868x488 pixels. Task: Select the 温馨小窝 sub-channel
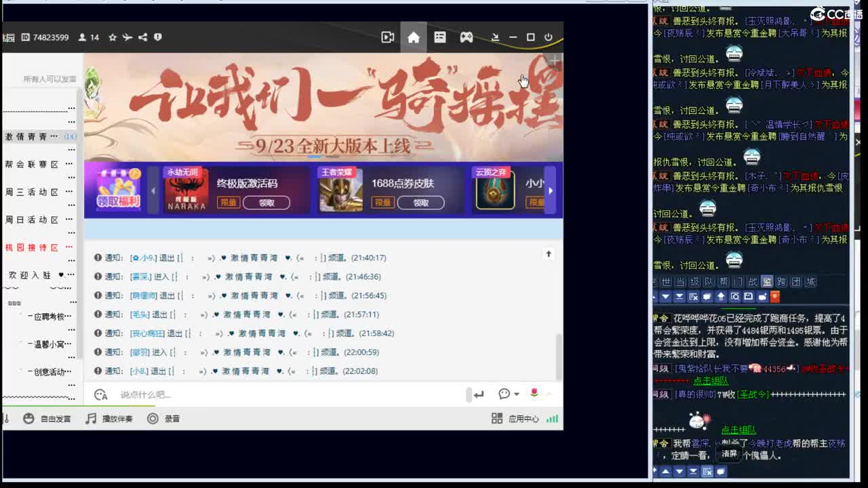[50, 344]
